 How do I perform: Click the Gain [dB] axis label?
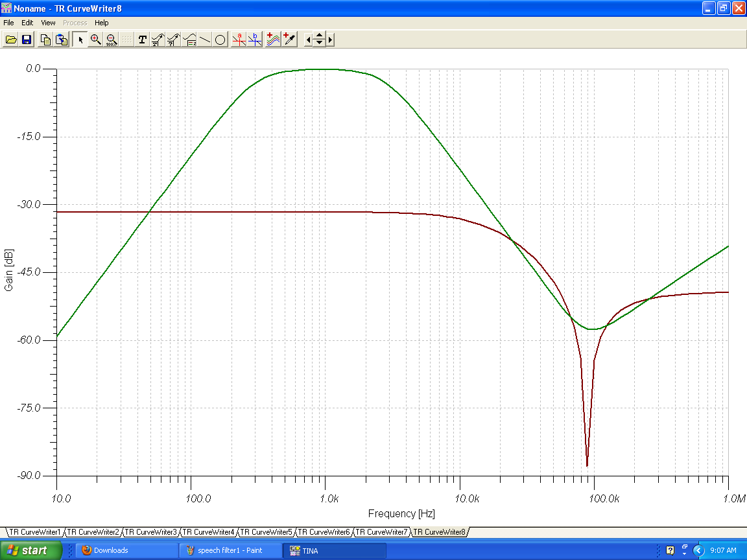coord(8,270)
